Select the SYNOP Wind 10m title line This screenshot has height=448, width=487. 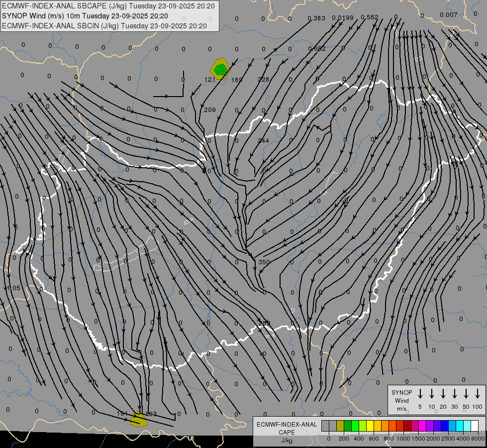coord(85,16)
